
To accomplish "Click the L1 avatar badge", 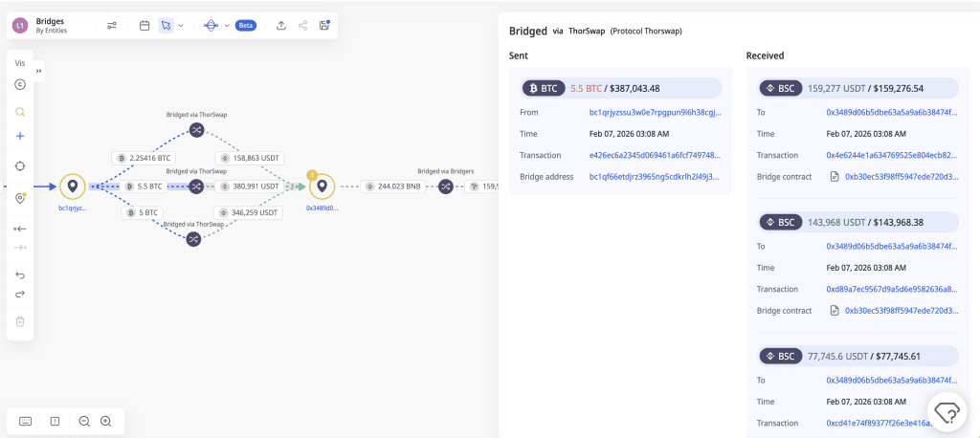I will (21, 26).
